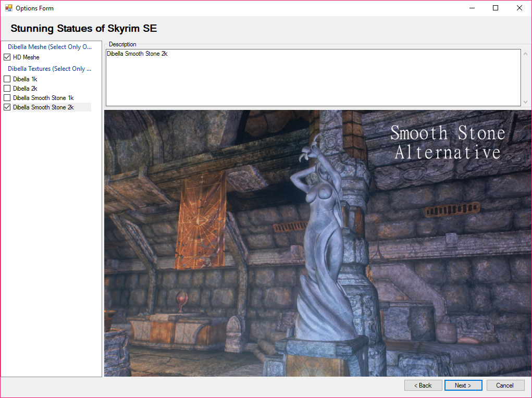This screenshot has width=532, height=398.
Task: Click the Stunning Statues of Skyrim SE title
Action: [84, 29]
